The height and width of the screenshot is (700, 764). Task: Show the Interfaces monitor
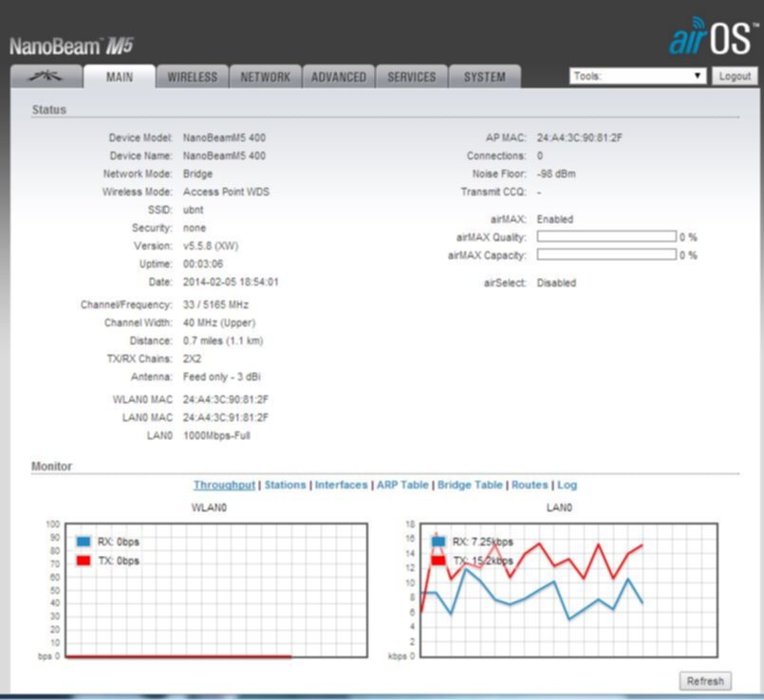[x=341, y=485]
